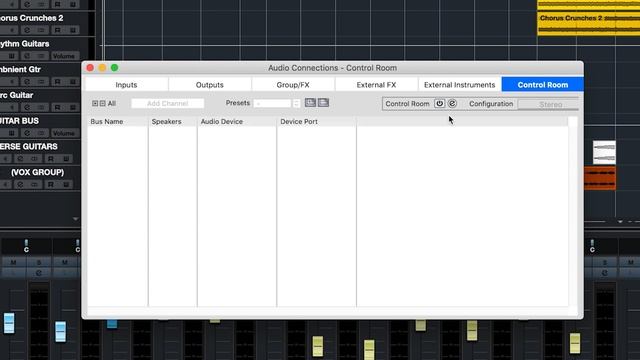The width and height of the screenshot is (640, 360).
Task: Select the External Instruments tab
Action: click(459, 84)
